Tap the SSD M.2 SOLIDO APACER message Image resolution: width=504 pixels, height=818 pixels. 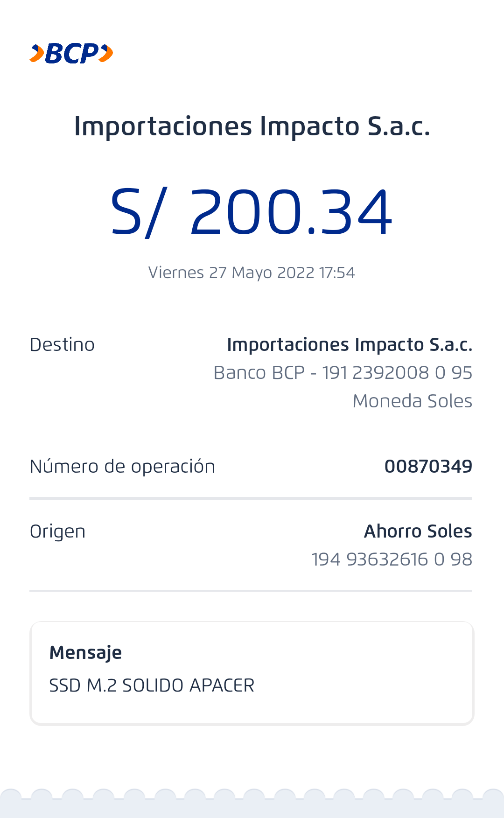tap(152, 685)
